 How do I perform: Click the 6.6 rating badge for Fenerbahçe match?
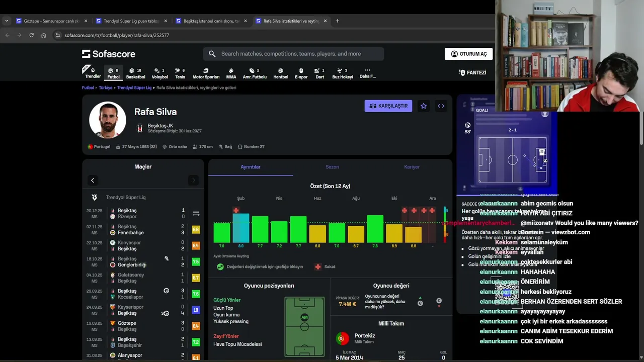click(196, 230)
